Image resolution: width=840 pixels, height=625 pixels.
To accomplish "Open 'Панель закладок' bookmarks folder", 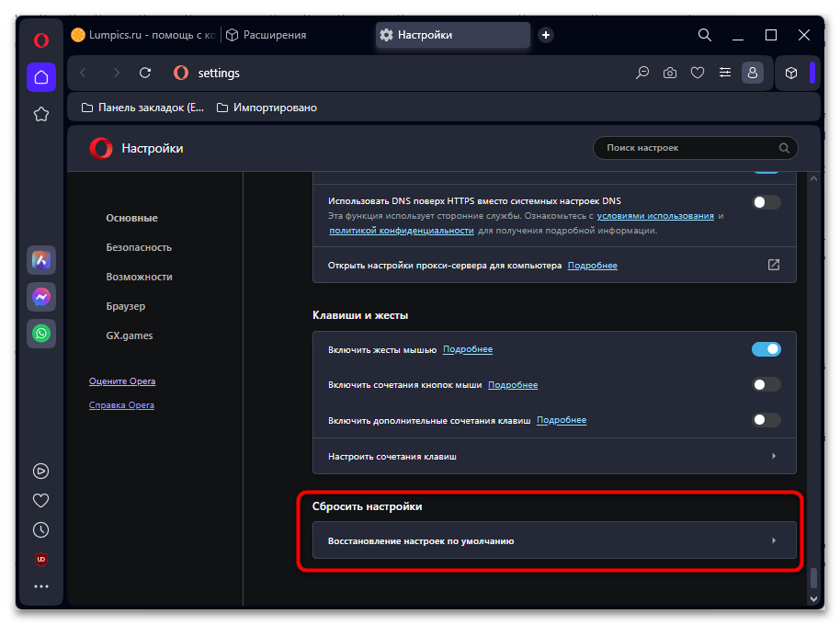I will [x=143, y=108].
